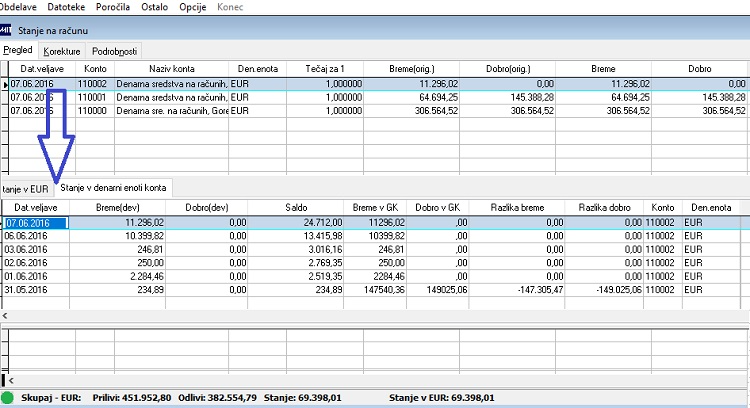Click the 145.388,28 Dobro(orig.) cell

508,97
